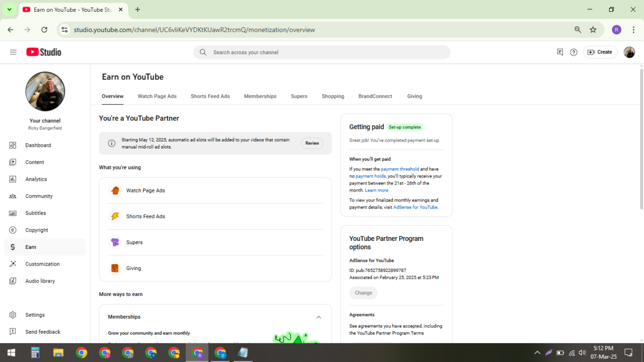Open the Chrome profile R icon
This screenshot has width=644, height=362.
617,30
